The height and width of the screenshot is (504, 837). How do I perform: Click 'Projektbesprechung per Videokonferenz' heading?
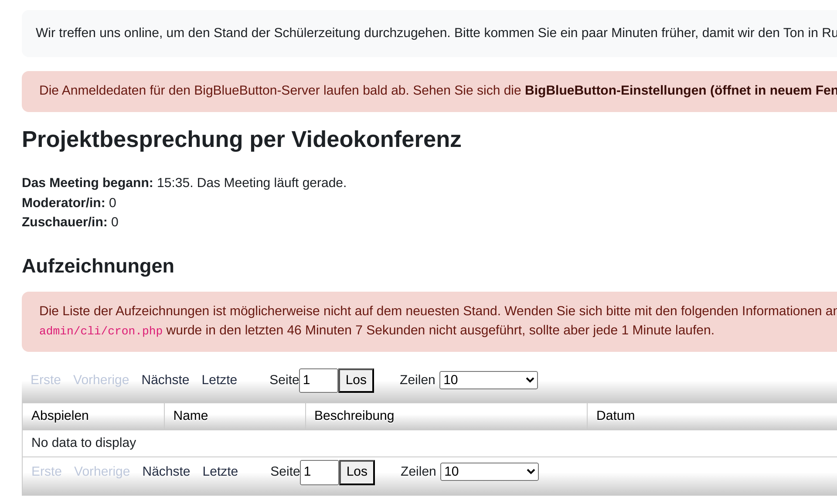(242, 140)
